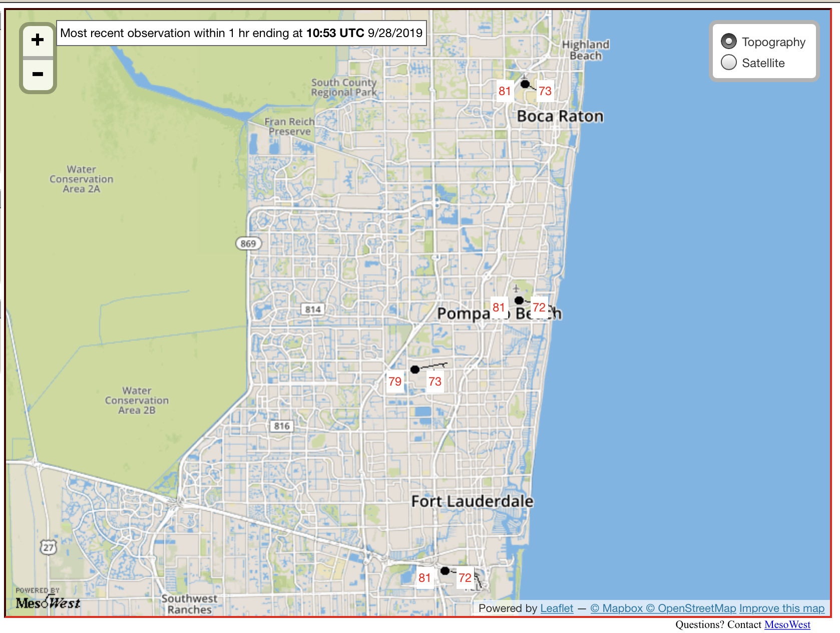Screen dimensions: 840x633
Task: Click the Improve this map link
Action: (x=781, y=608)
